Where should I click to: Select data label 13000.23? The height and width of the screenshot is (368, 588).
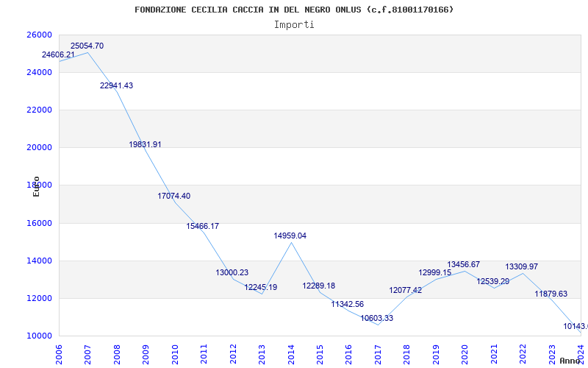pos(232,272)
